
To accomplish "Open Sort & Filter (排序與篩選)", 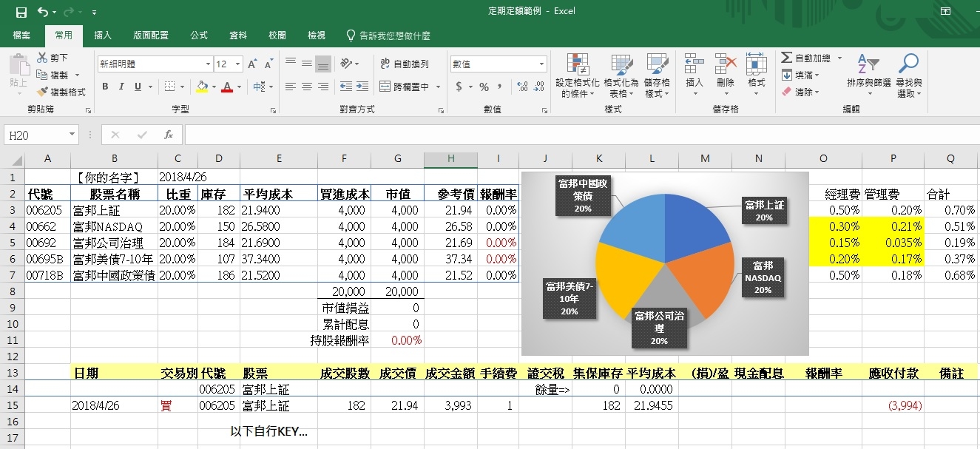I will click(869, 75).
